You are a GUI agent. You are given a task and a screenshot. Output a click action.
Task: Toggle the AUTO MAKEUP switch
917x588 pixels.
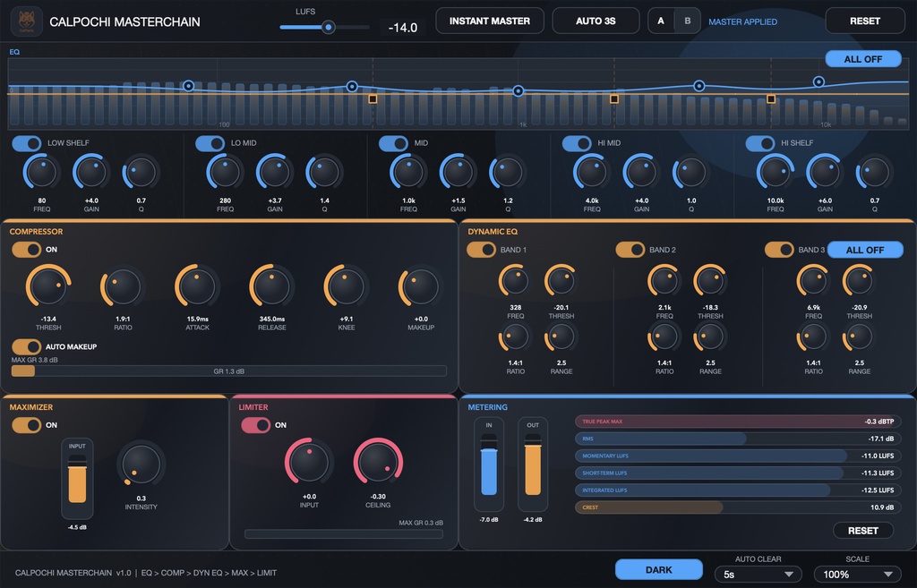click(x=26, y=346)
